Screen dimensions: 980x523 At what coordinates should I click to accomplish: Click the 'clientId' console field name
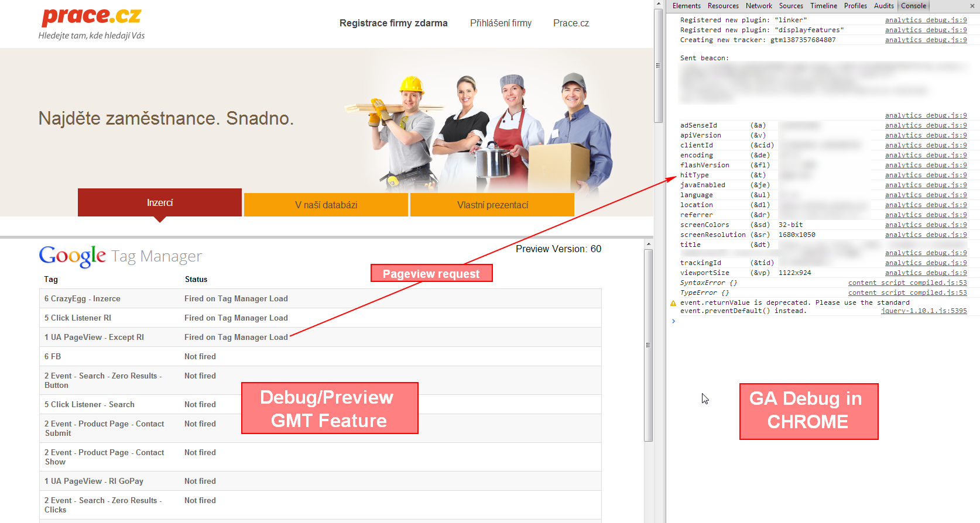point(697,145)
